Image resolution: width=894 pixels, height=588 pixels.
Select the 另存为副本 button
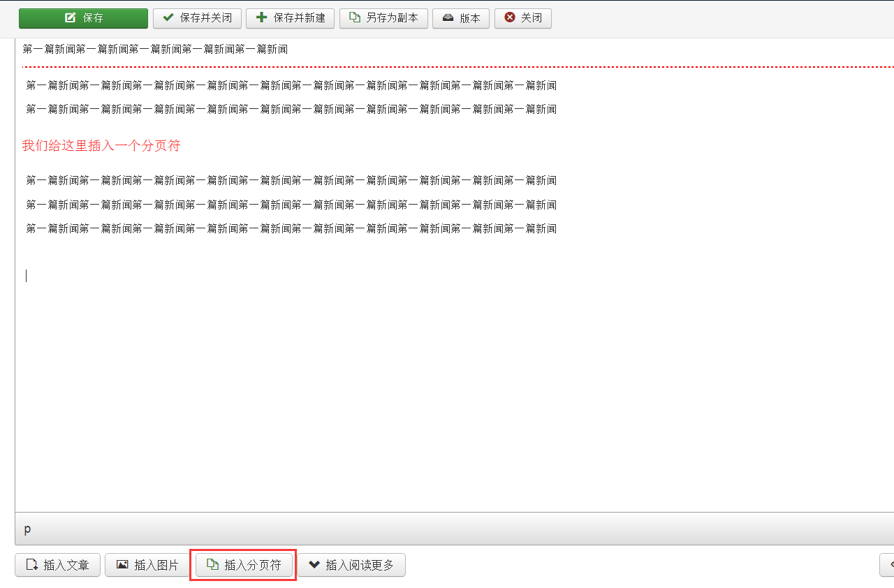pyautogui.click(x=383, y=18)
